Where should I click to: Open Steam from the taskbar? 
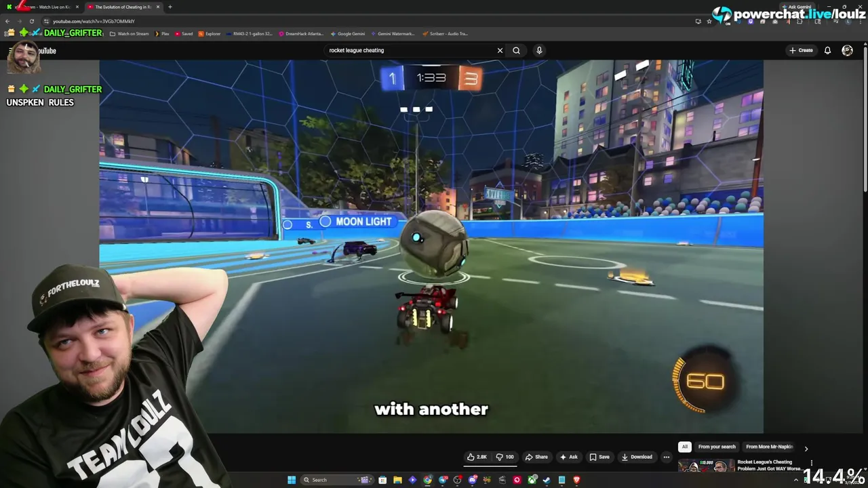pyautogui.click(x=547, y=480)
